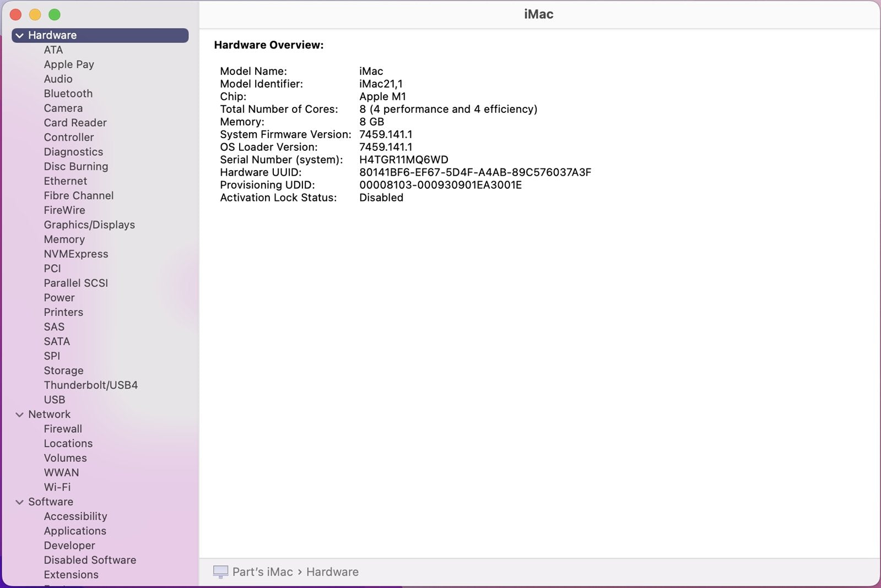Click the serial number value H4TGR11MQ6WD

[x=403, y=160]
